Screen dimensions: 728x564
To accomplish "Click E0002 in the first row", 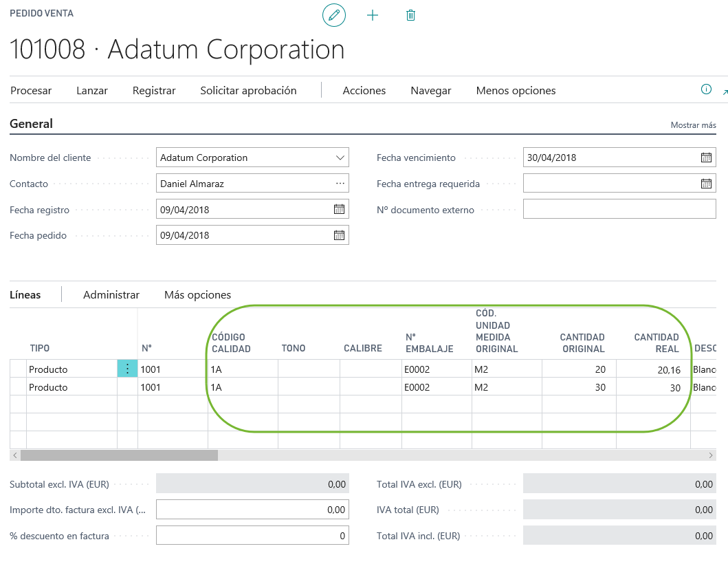I will click(x=417, y=369).
